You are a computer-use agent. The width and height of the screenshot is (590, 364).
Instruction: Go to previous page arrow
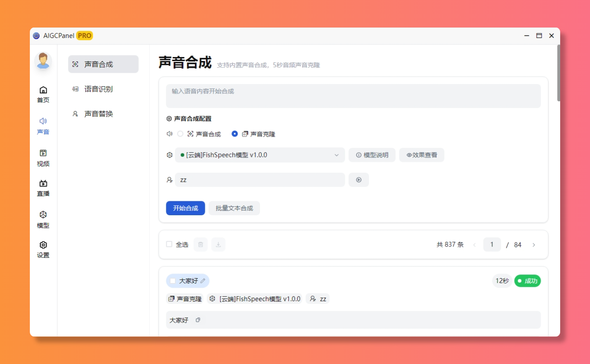(x=474, y=245)
